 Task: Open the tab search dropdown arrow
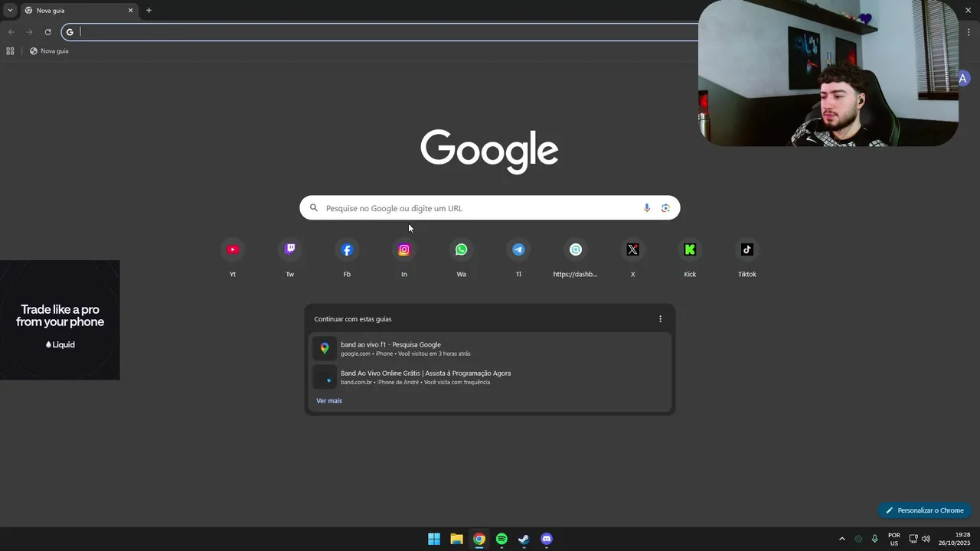[x=9, y=11]
